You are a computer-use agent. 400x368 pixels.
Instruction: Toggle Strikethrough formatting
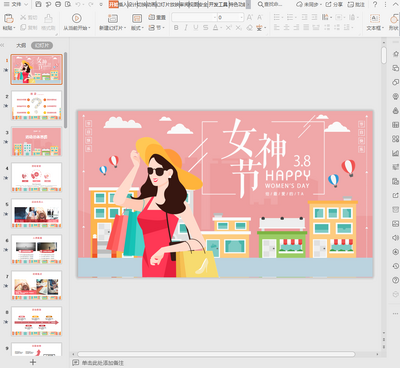click(205, 28)
